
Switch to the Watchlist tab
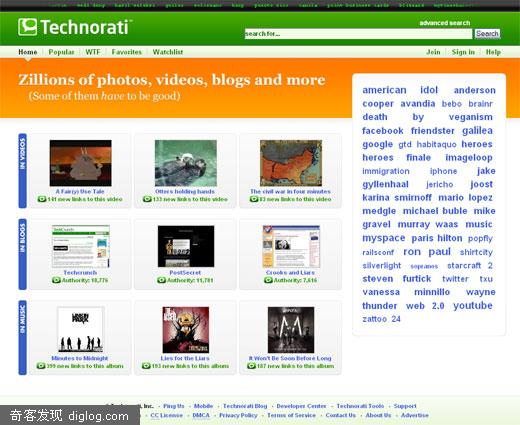tap(168, 52)
